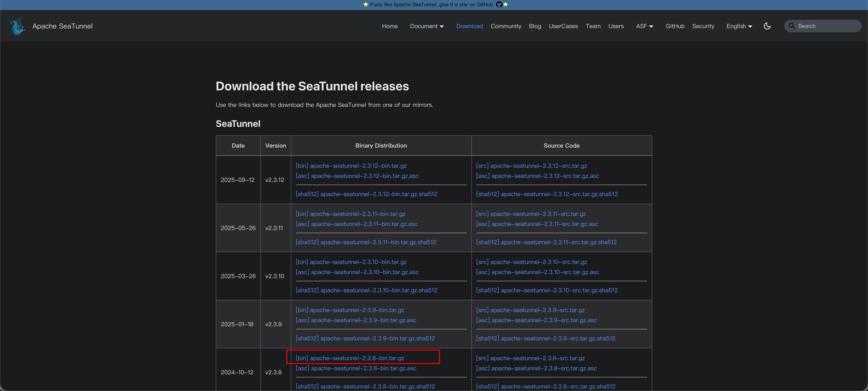
Task: Go to the Home nav item
Action: (x=389, y=26)
